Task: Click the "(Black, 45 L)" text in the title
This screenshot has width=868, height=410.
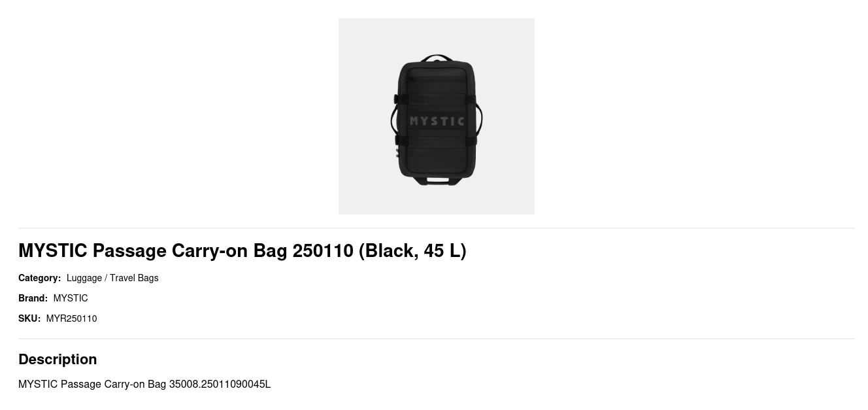Action: tap(412, 250)
